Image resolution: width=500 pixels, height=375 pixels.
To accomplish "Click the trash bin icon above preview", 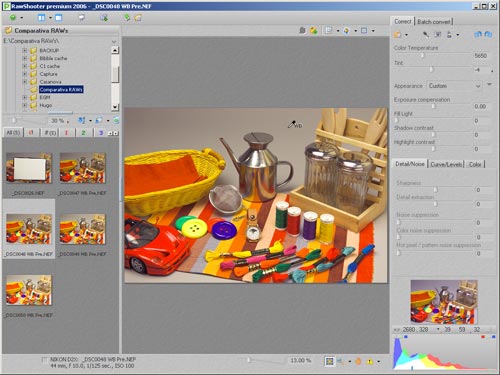I will click(302, 30).
